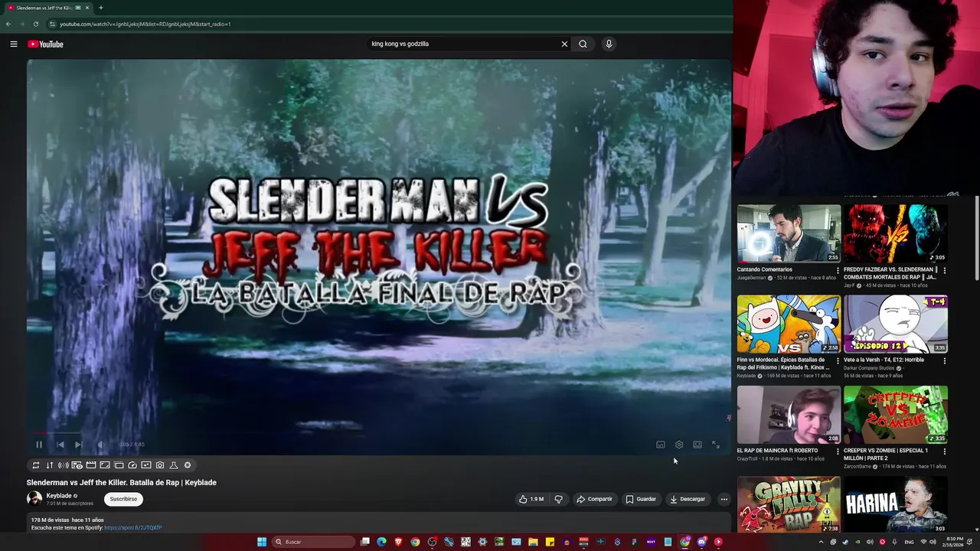980x551 pixels.
Task: Start voice search with the microphone
Action: (x=609, y=44)
